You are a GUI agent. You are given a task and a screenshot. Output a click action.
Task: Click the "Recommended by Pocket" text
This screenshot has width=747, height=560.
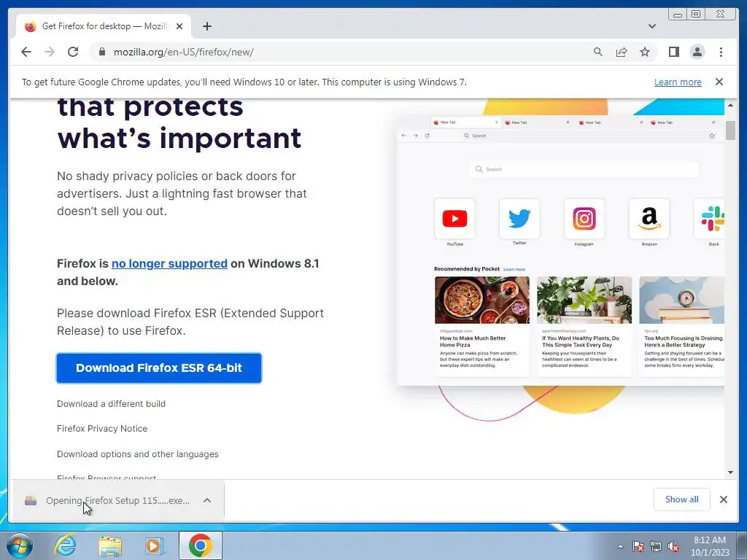466,269
